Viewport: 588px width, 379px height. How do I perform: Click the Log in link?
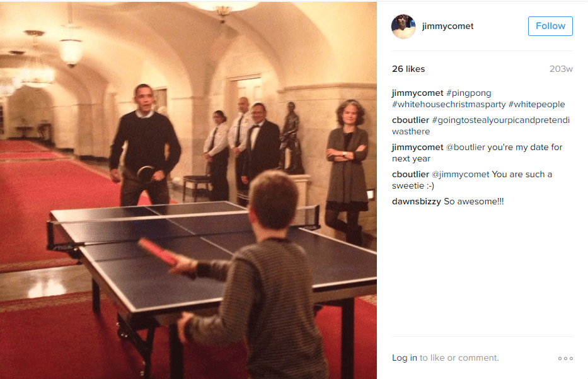[404, 358]
